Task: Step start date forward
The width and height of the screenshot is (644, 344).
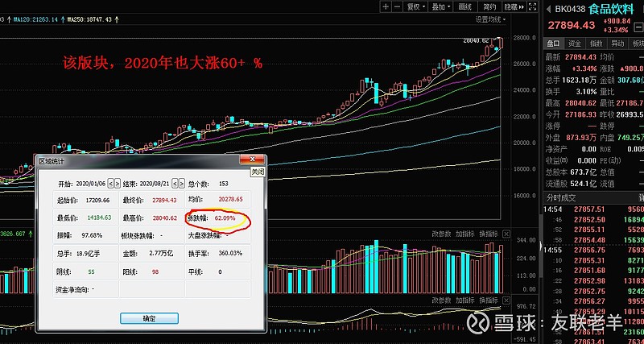Action: click(118, 184)
